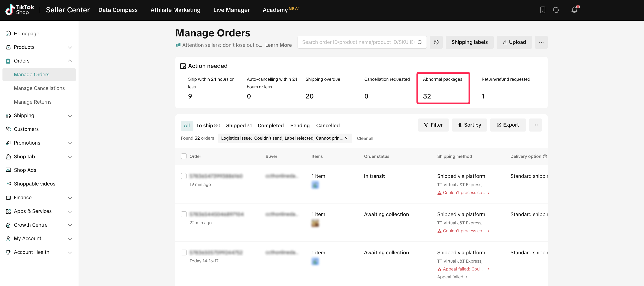Remove the Logistics issue filter chip
Image resolution: width=644 pixels, height=286 pixels.
pos(346,138)
